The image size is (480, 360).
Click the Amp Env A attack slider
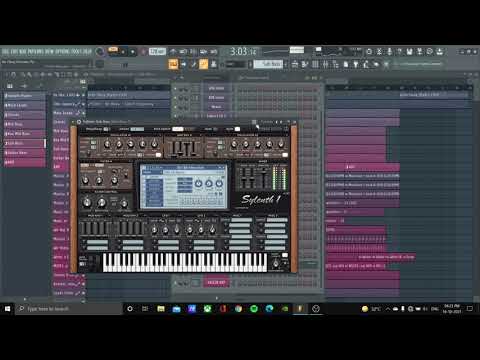point(174,149)
